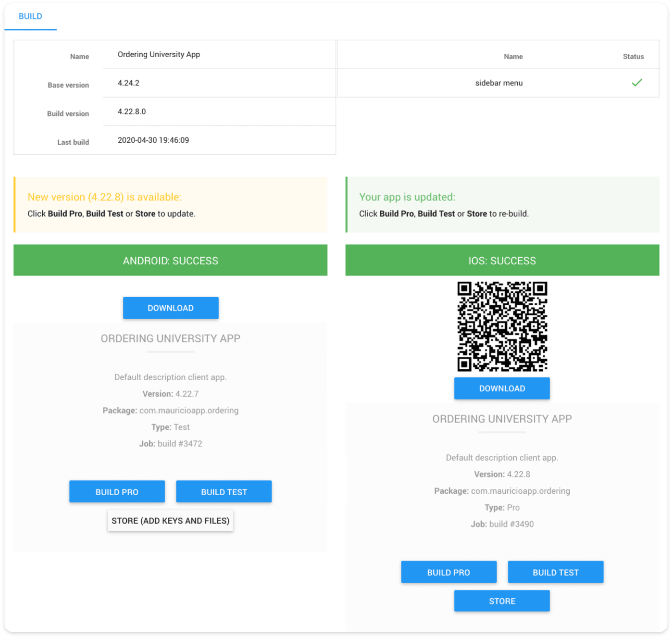Click the green check status icon for sidebar menu
672x638 pixels.
pos(637,83)
